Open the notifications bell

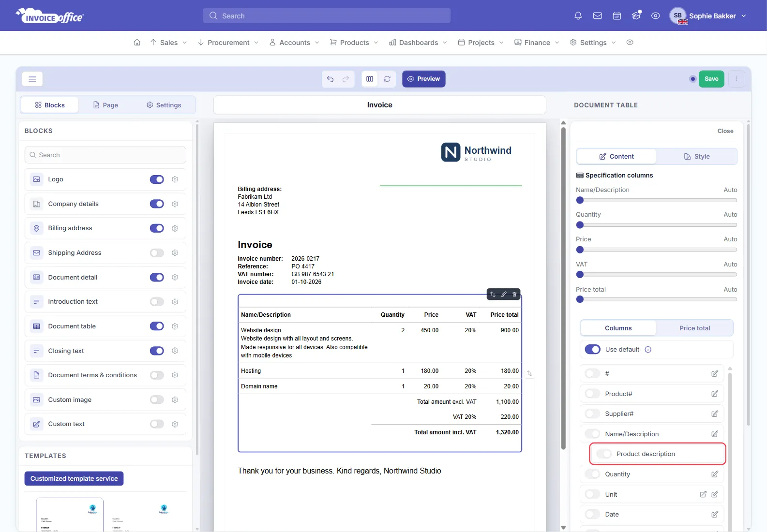coord(578,16)
